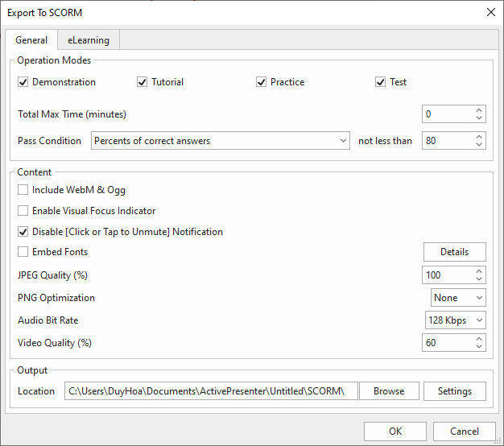Enable Include WebM & Ogg option
Image resolution: width=504 pixels, height=446 pixels.
(x=23, y=189)
